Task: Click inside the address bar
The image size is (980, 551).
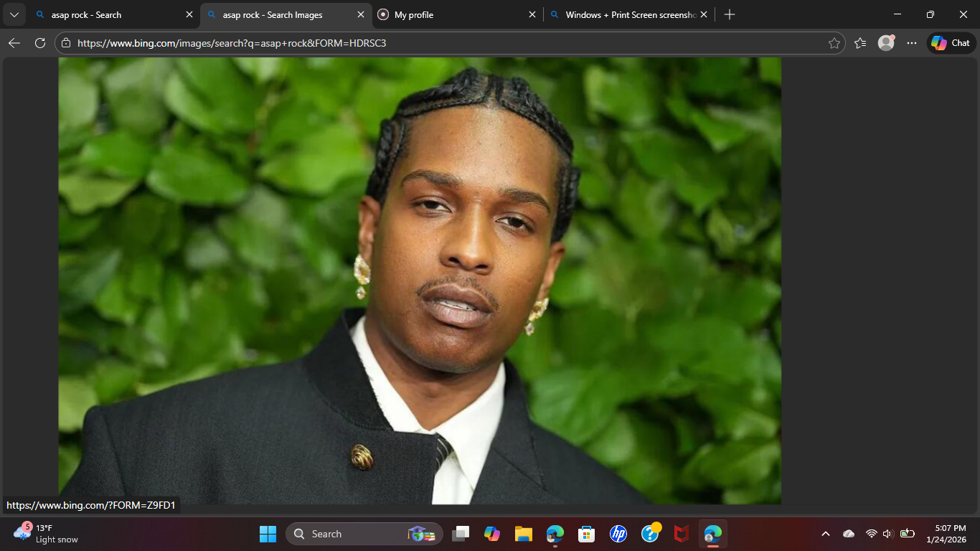Action: pyautogui.click(x=359, y=42)
